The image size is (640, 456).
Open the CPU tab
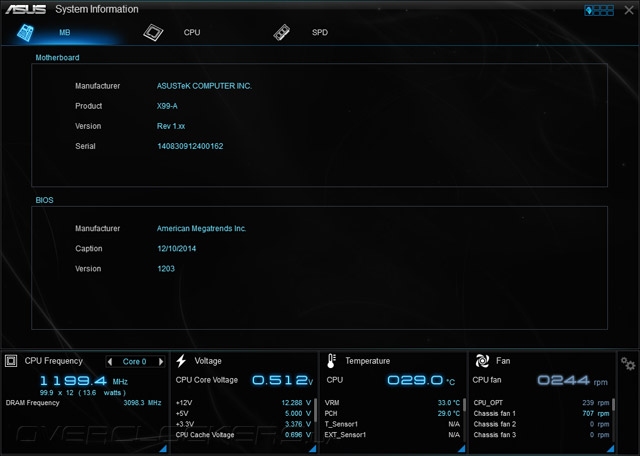(192, 32)
